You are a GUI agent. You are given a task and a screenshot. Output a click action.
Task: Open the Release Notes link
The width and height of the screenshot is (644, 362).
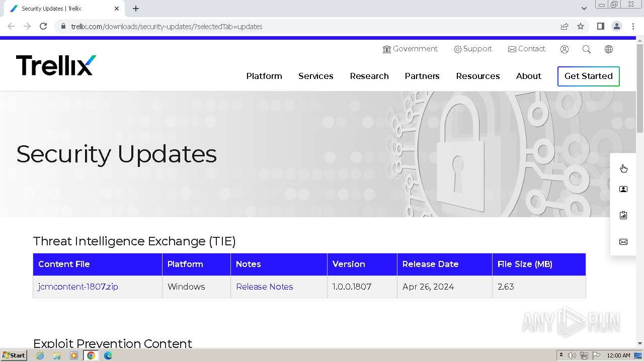[265, 287]
